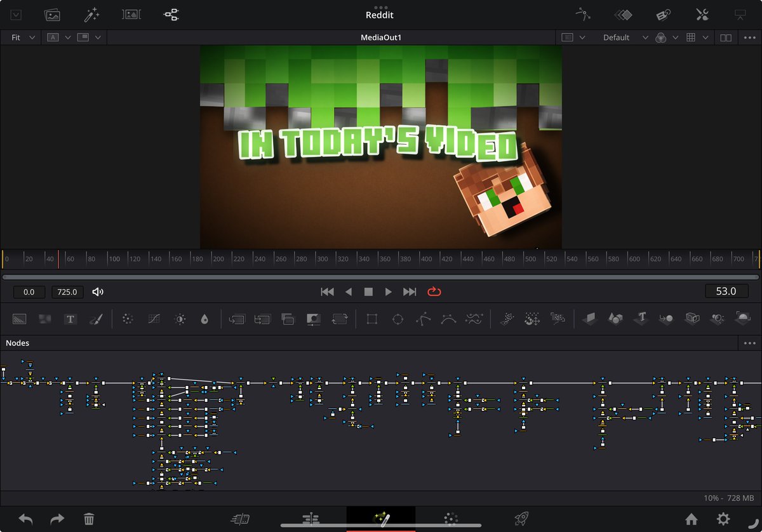This screenshot has height=532, width=762.
Task: Add a Camera 3D node
Action: pos(692,319)
